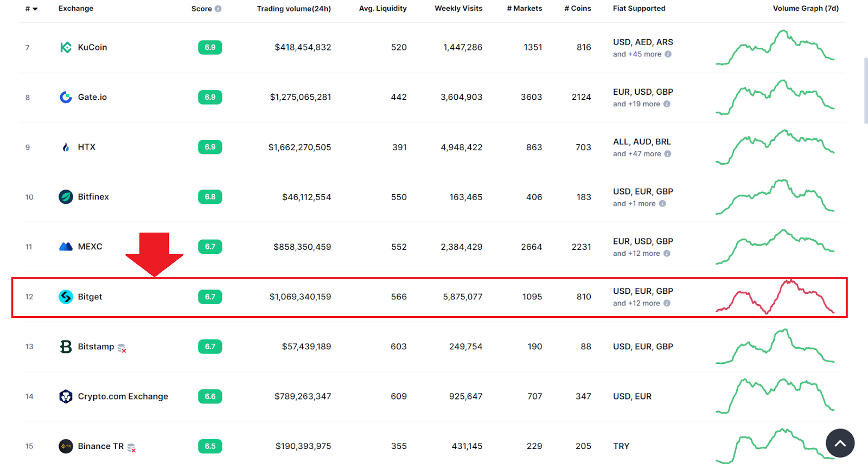Click the Score column info icon

click(218, 9)
